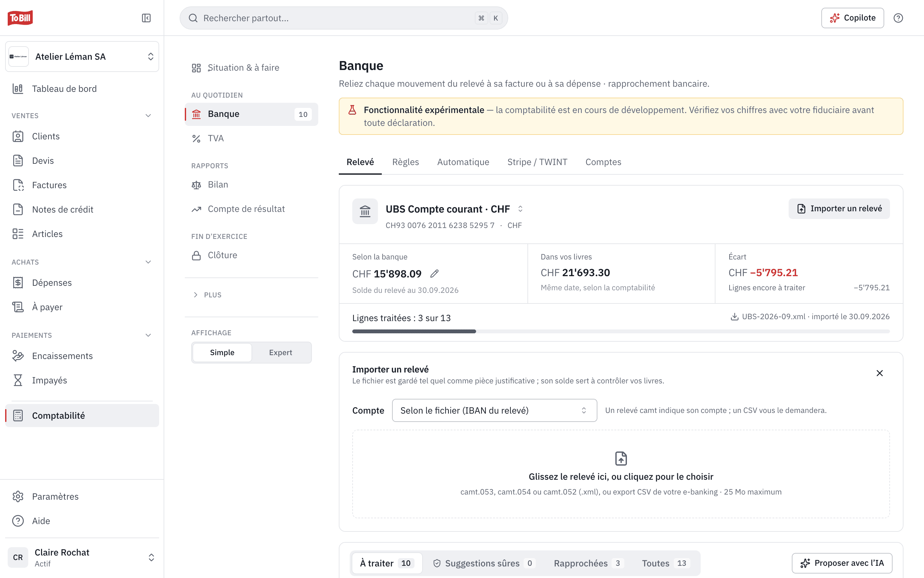Viewport: 924px width, 578px height.
Task: Switch to the Automatique tab
Action: [463, 162]
